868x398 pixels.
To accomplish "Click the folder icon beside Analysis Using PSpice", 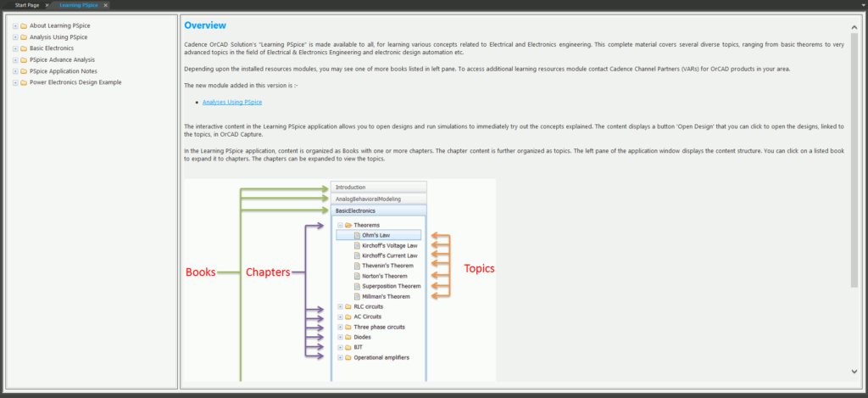I will (24, 37).
